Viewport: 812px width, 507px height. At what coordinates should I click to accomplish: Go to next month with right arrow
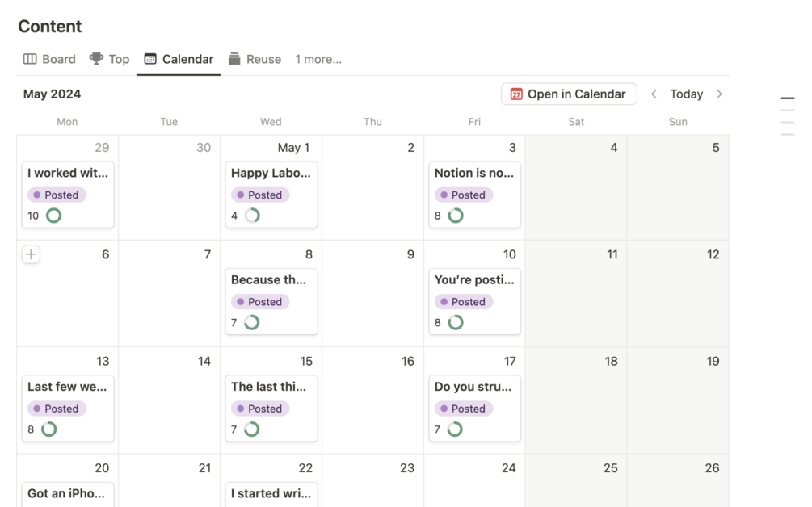719,94
